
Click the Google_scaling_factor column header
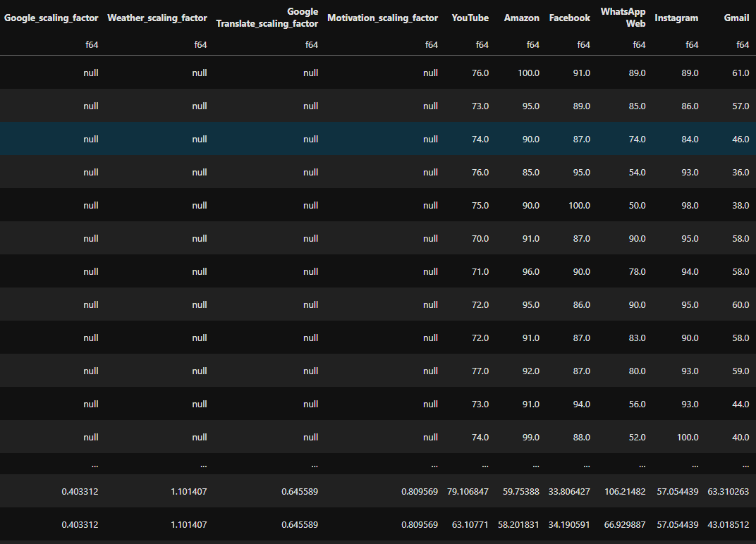[x=51, y=18]
